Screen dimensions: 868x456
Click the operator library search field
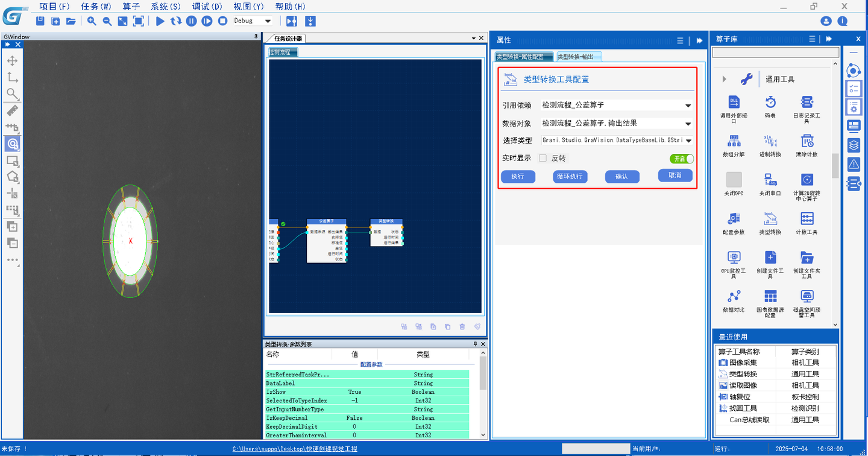[775, 52]
